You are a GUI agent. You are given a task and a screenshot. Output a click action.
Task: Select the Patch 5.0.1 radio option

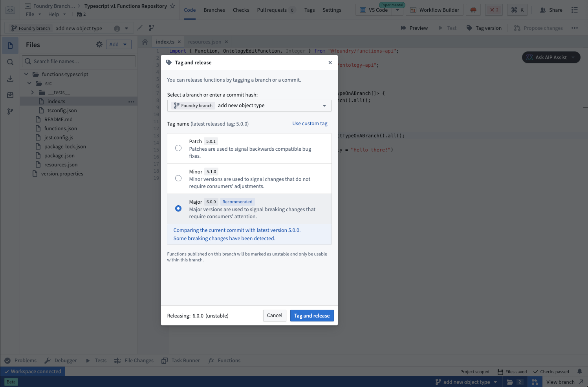[178, 148]
